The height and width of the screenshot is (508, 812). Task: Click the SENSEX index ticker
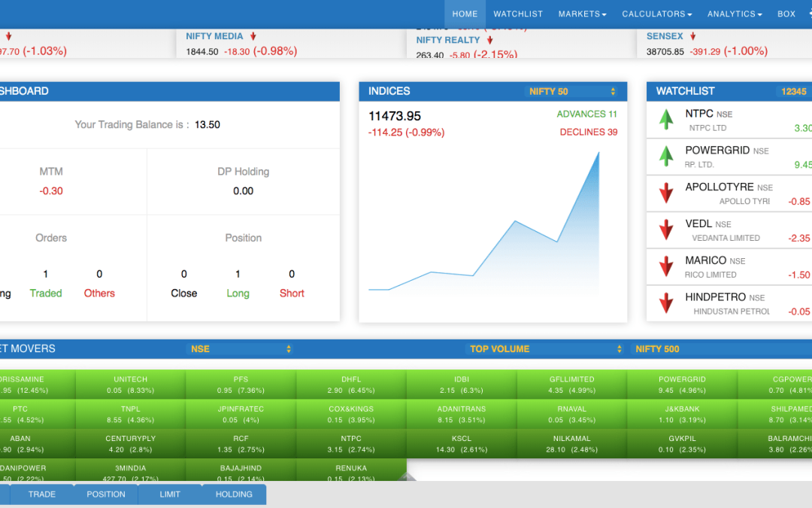coord(665,36)
